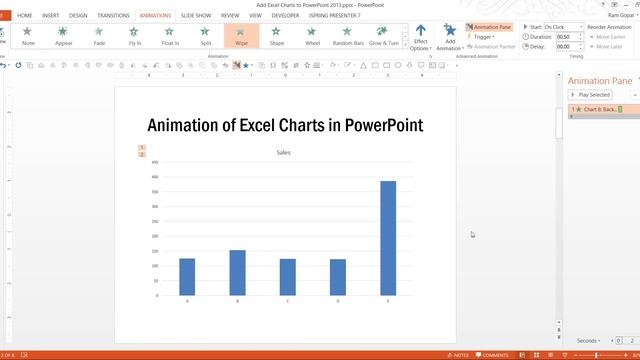Screen dimensions: 640x360
Task: Click animation marker 1 beside the chart
Action: [142, 147]
